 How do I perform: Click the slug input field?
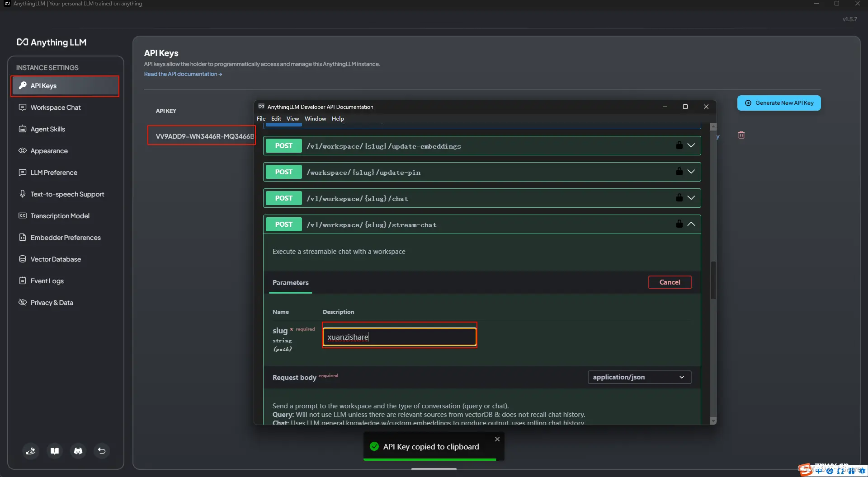400,337
